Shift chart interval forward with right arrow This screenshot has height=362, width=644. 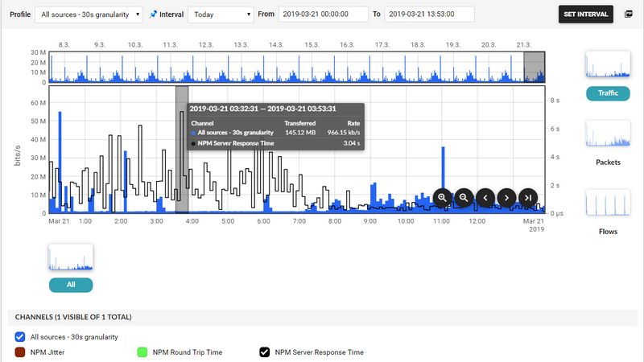point(506,197)
